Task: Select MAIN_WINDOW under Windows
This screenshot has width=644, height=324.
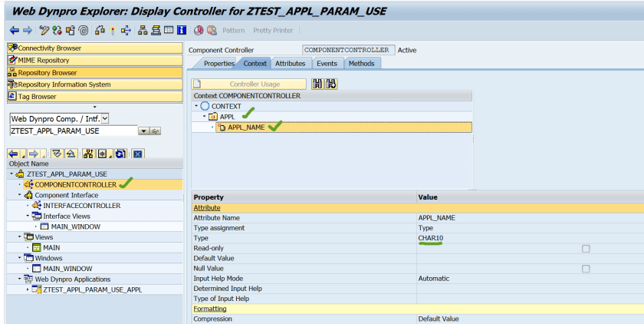Action: pos(67,269)
